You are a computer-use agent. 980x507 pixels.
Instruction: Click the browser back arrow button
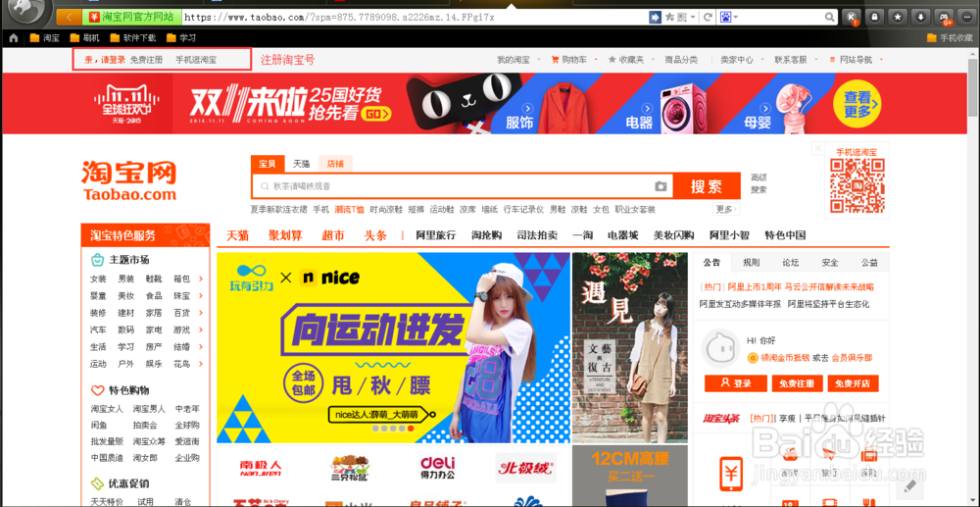coord(70,18)
